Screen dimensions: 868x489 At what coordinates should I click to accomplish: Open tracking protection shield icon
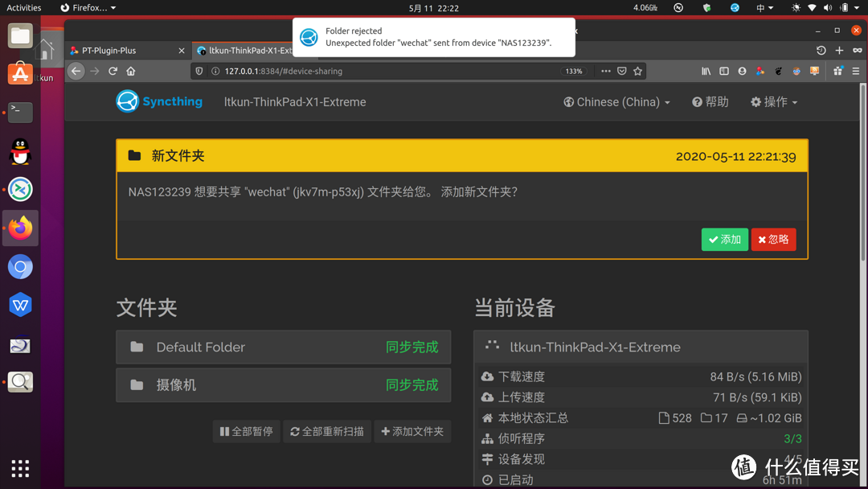click(199, 71)
